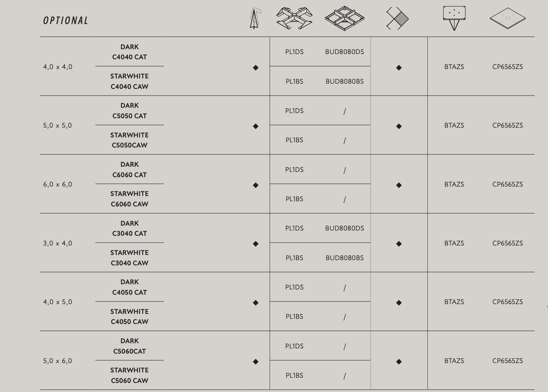Click the diamond under umbrella icon, 3,0 x 4,0 row
The height and width of the screenshot is (392, 548).
[x=256, y=244]
